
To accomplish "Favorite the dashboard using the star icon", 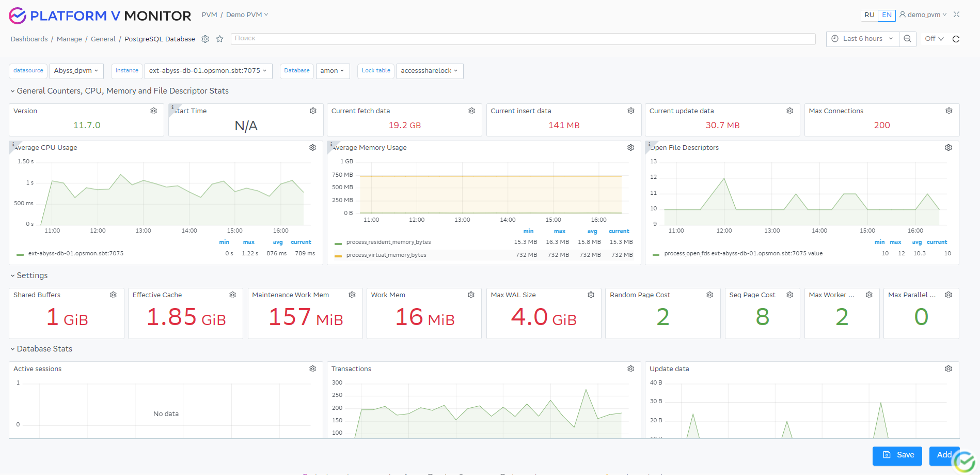I will pyautogui.click(x=219, y=39).
